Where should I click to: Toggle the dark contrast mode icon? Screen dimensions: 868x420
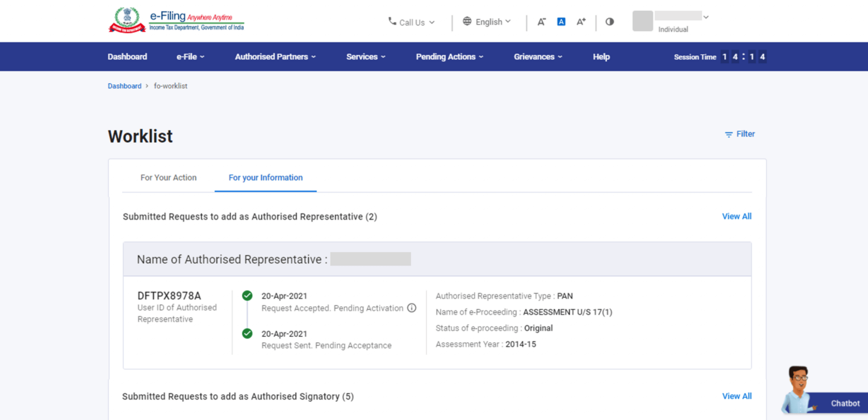click(609, 21)
